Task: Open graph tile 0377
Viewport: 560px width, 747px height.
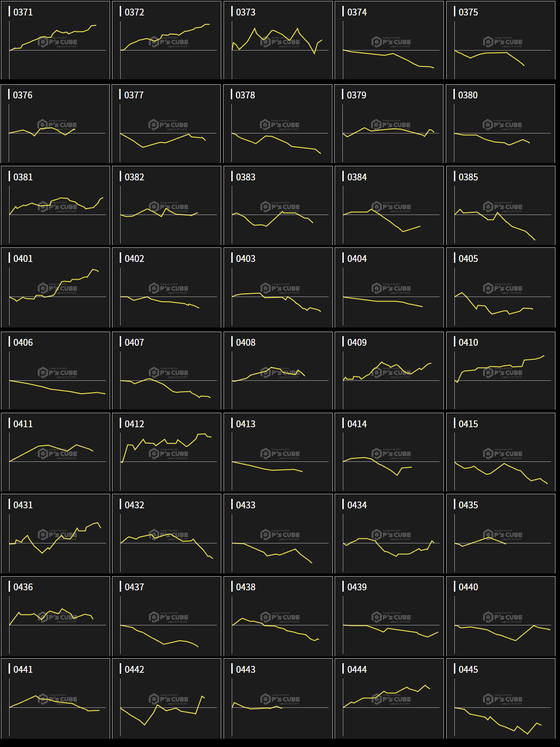Action: pos(167,123)
